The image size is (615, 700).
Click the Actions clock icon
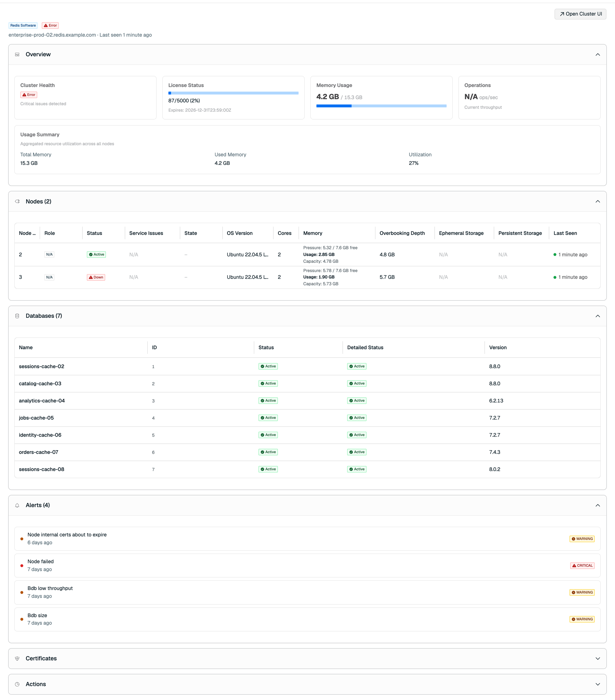tap(17, 684)
